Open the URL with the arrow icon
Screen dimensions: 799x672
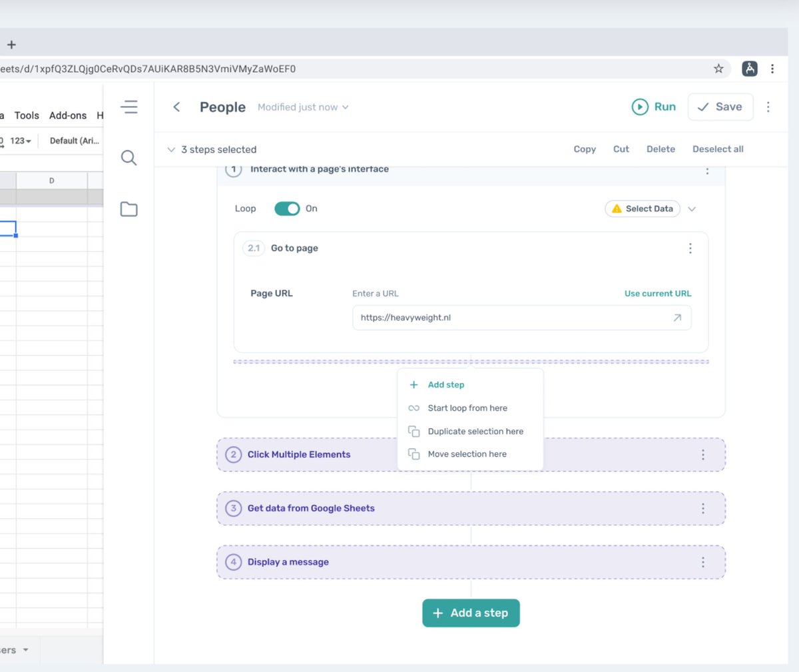[x=677, y=318]
